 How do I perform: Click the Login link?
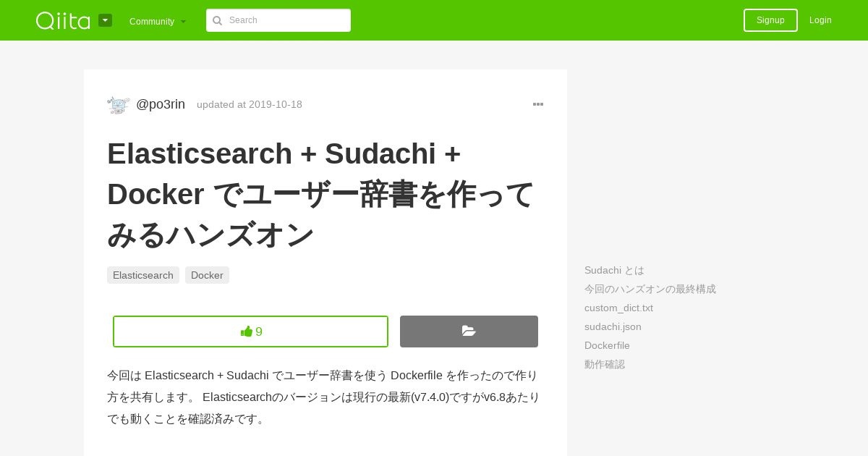click(x=820, y=20)
